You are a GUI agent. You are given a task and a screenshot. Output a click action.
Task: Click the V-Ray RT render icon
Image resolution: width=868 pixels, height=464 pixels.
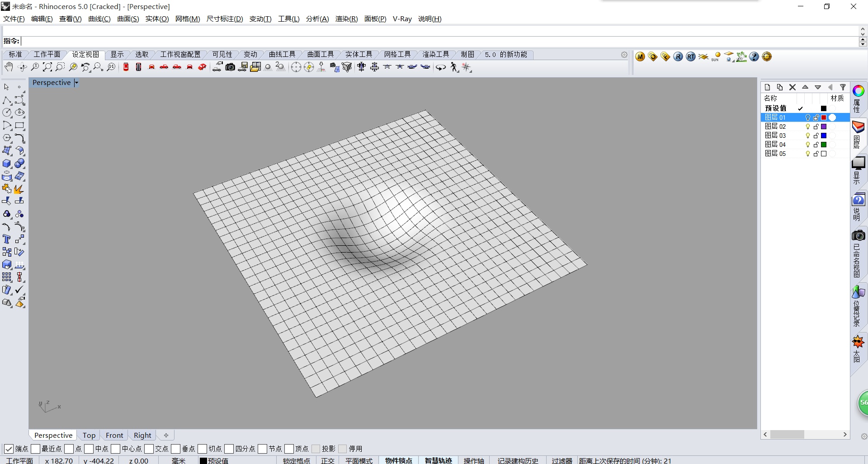(690, 57)
